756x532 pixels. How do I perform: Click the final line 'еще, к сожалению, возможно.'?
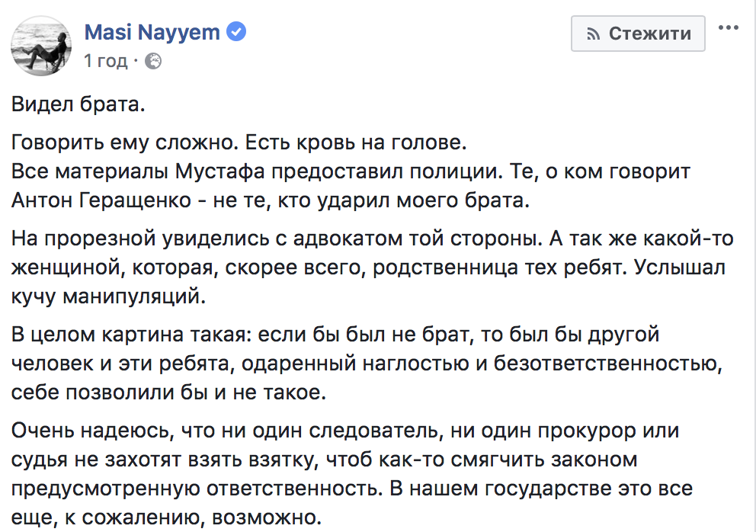(166, 517)
